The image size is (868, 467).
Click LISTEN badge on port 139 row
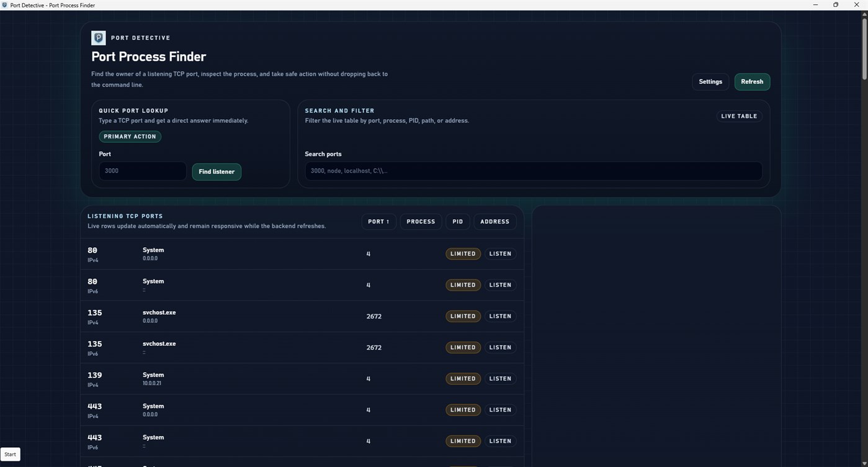(500, 378)
